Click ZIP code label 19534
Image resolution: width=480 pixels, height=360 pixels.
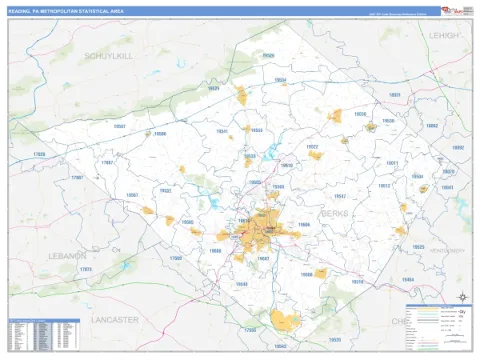(x=280, y=80)
